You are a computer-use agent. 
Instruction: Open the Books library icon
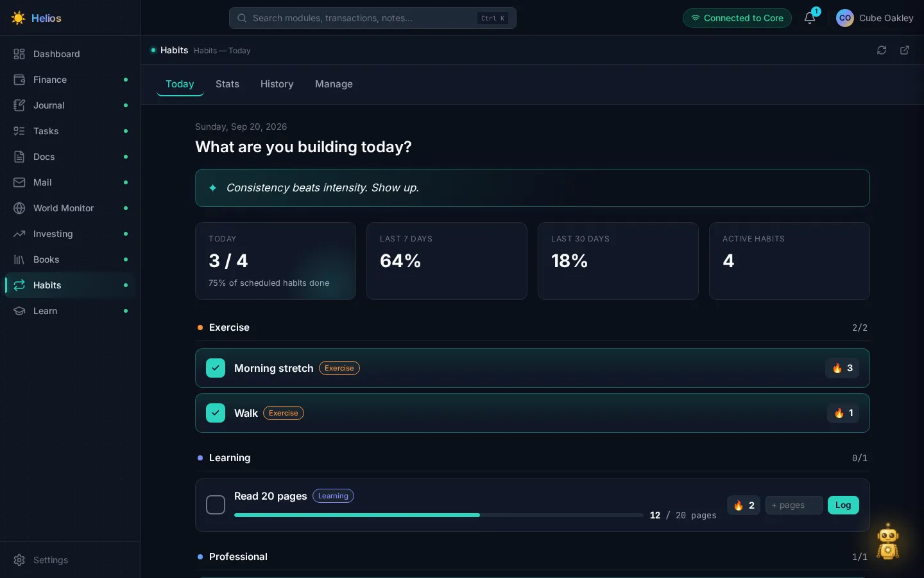pos(19,259)
